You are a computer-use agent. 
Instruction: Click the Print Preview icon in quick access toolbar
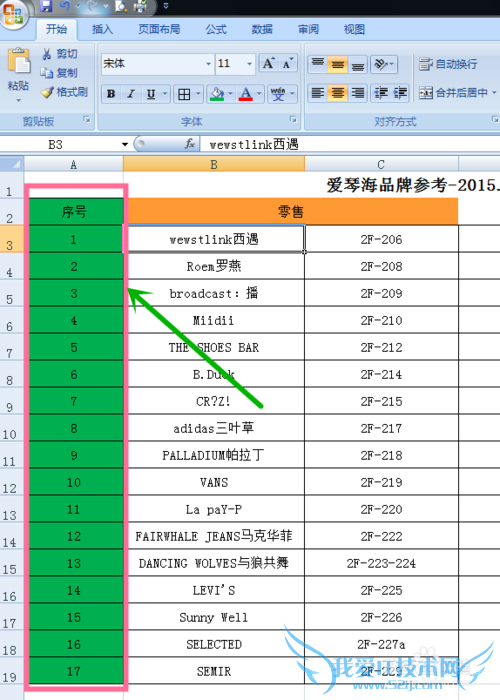(121, 6)
